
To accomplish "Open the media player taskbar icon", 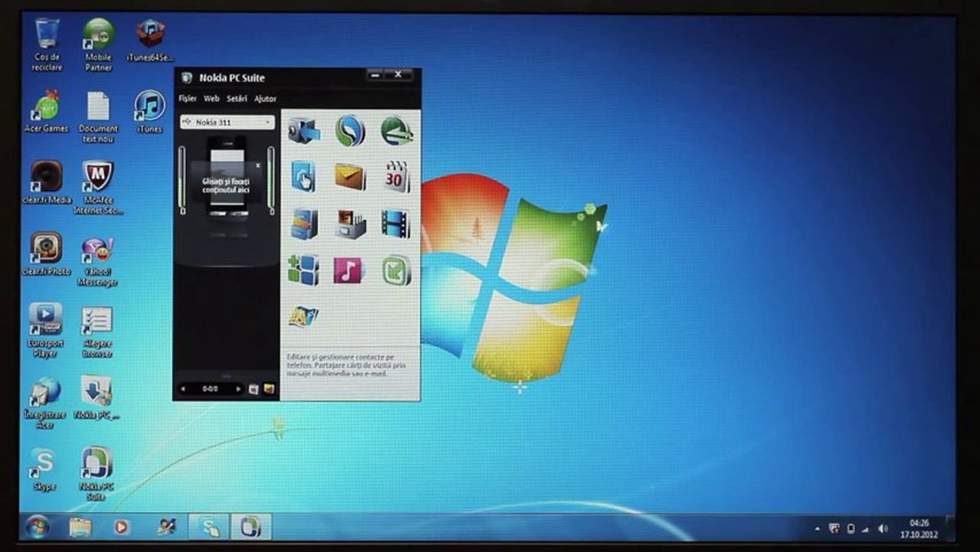I will [x=121, y=527].
